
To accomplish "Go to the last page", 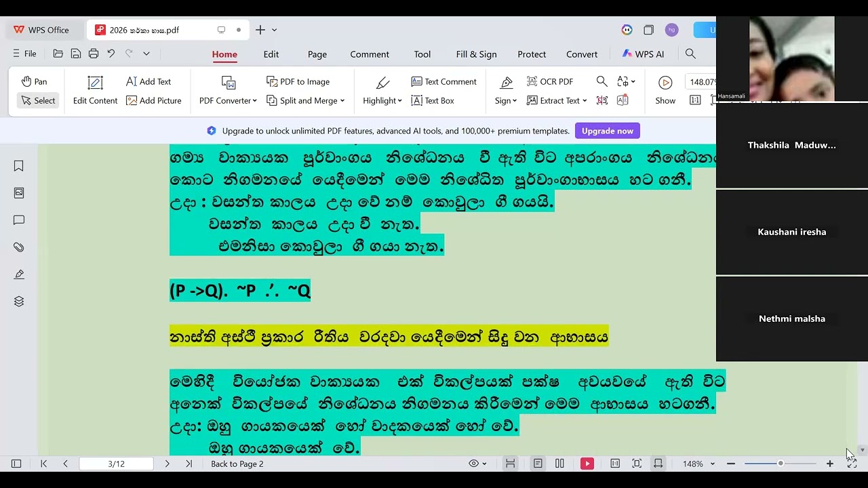I will coord(189,464).
